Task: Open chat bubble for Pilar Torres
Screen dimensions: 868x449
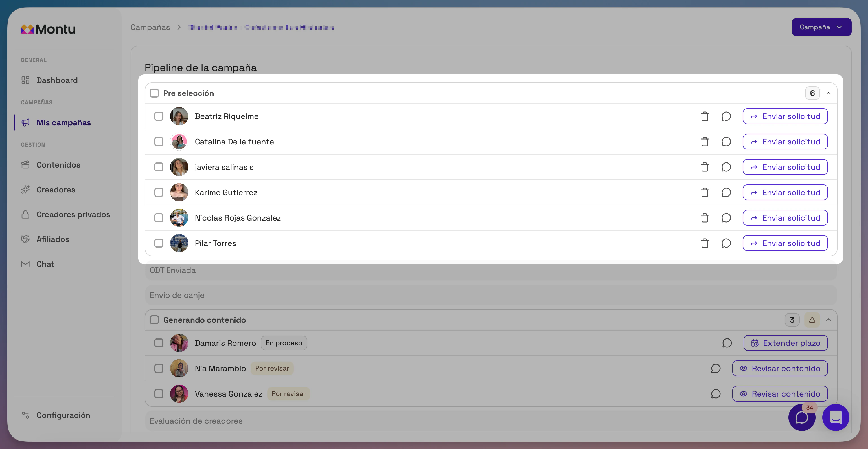Action: (726, 243)
